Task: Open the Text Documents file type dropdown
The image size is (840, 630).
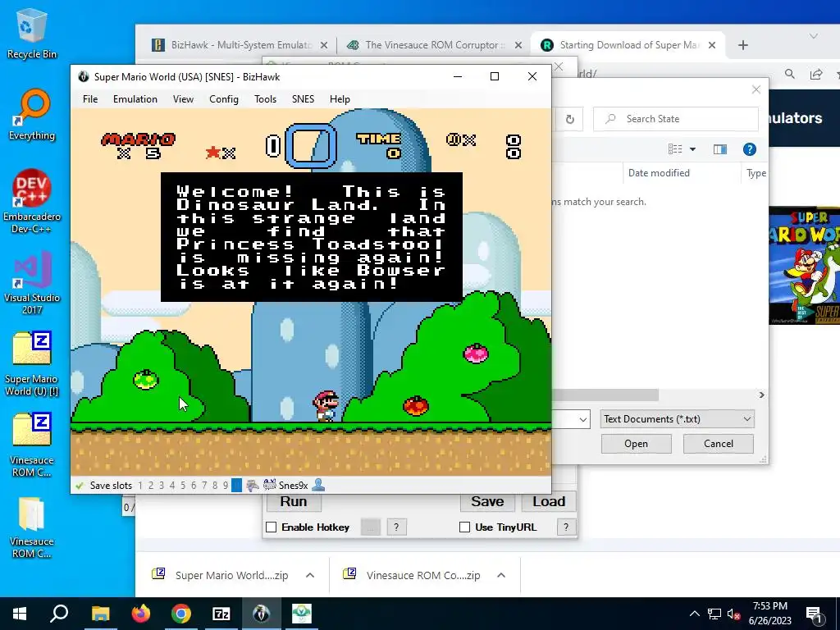Action: click(x=677, y=419)
